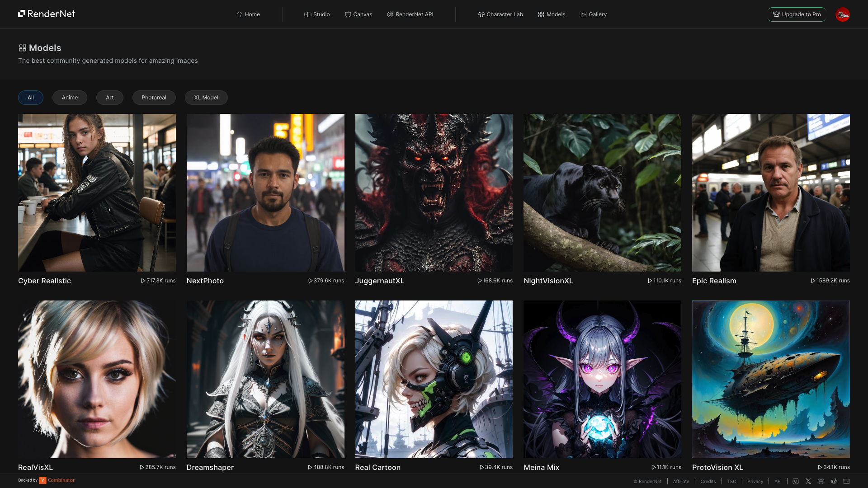Image resolution: width=868 pixels, height=488 pixels.
Task: Open the JuggernautXL model thumbnail
Action: pyautogui.click(x=434, y=192)
